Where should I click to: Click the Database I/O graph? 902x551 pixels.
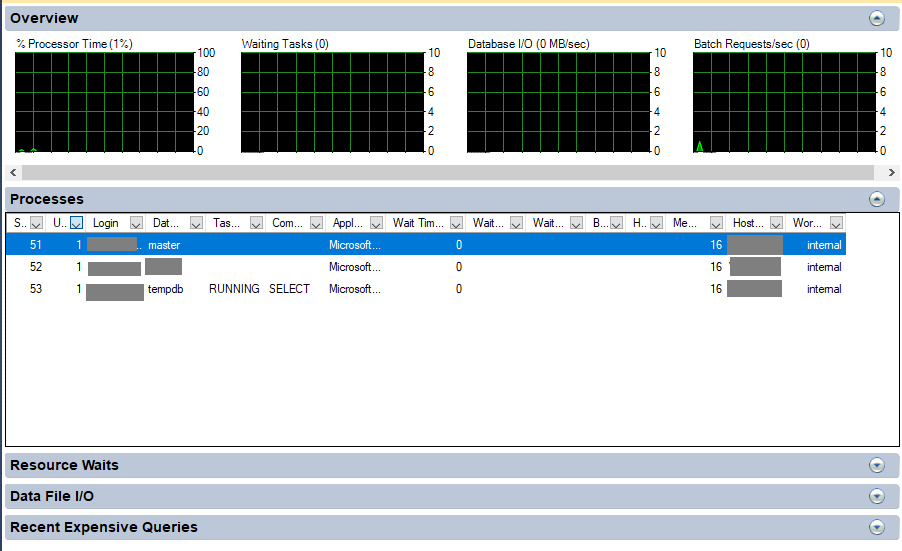tap(559, 102)
